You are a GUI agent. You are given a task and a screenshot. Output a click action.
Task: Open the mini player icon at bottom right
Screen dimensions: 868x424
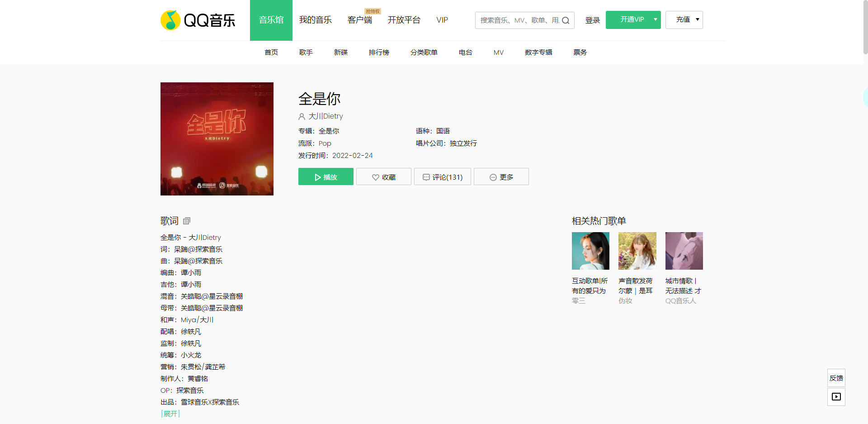point(836,396)
